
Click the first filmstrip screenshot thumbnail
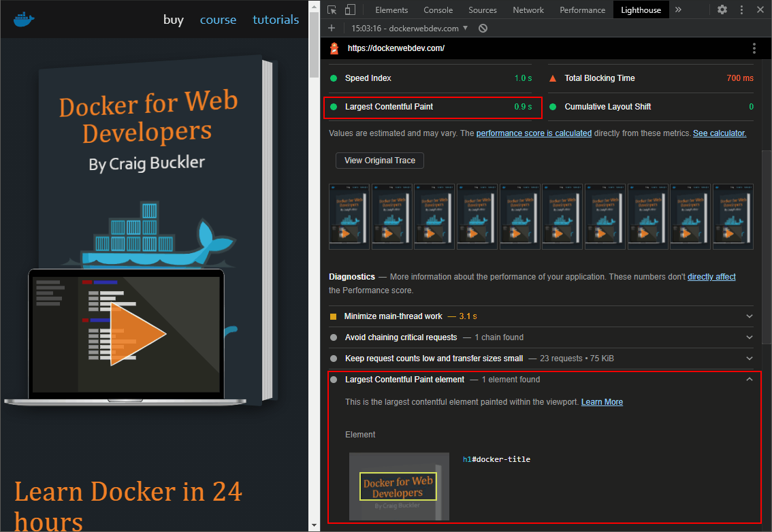pos(349,216)
